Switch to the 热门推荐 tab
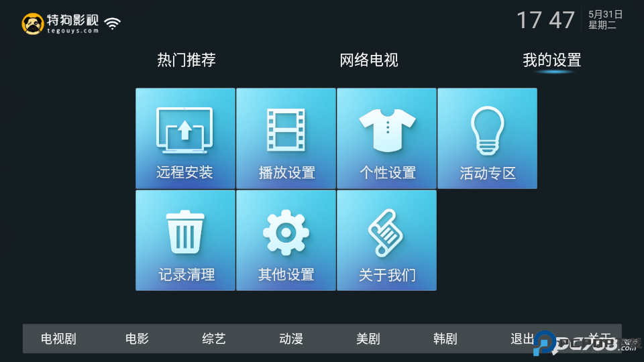 pyautogui.click(x=186, y=60)
